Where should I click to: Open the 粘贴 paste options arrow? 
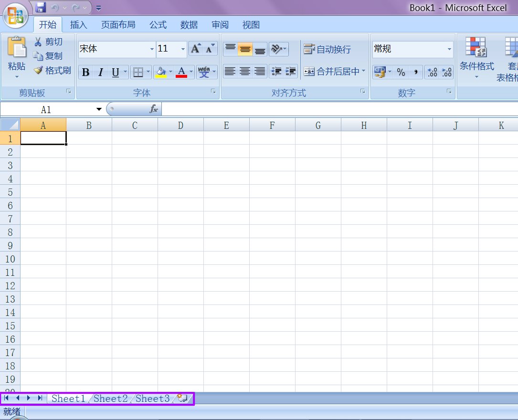click(17, 77)
